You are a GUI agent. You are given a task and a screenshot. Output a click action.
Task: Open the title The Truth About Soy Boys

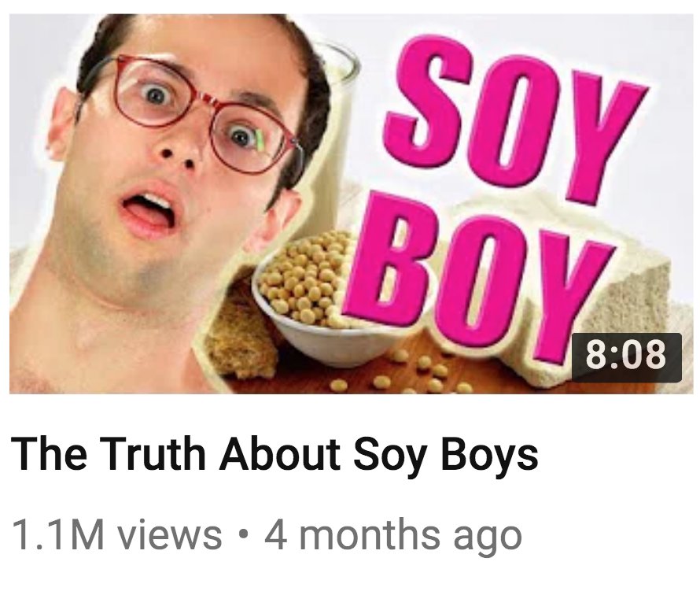pos(274,455)
